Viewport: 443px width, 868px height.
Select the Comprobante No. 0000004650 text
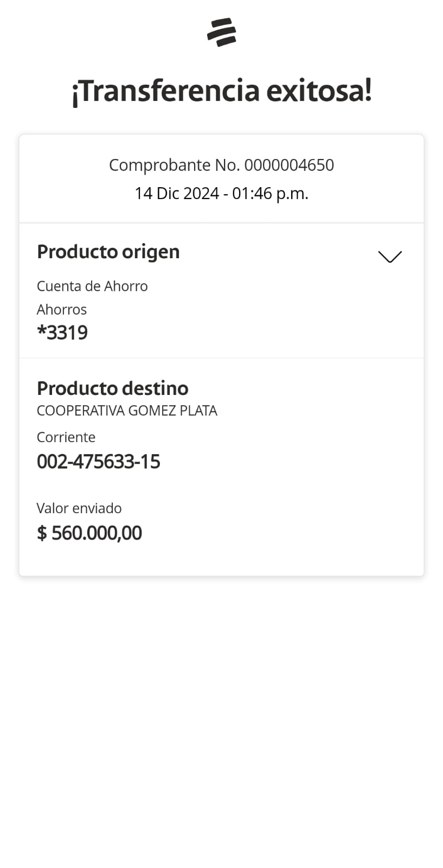221,165
